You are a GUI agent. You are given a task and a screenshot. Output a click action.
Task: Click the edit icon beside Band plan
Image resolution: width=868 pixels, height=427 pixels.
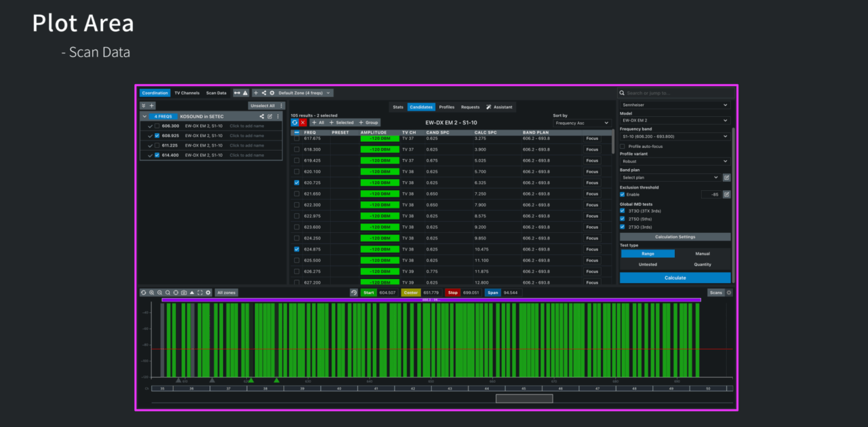tap(726, 178)
